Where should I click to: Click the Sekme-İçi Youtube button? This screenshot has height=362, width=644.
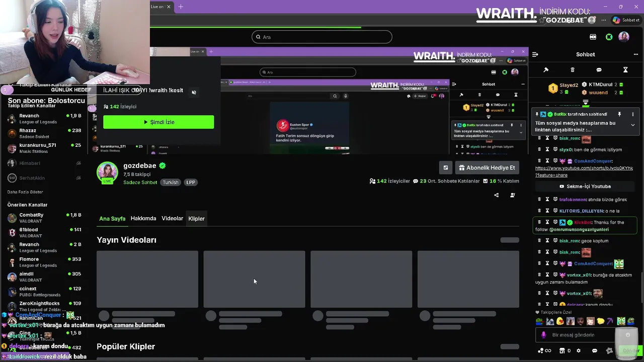(585, 187)
